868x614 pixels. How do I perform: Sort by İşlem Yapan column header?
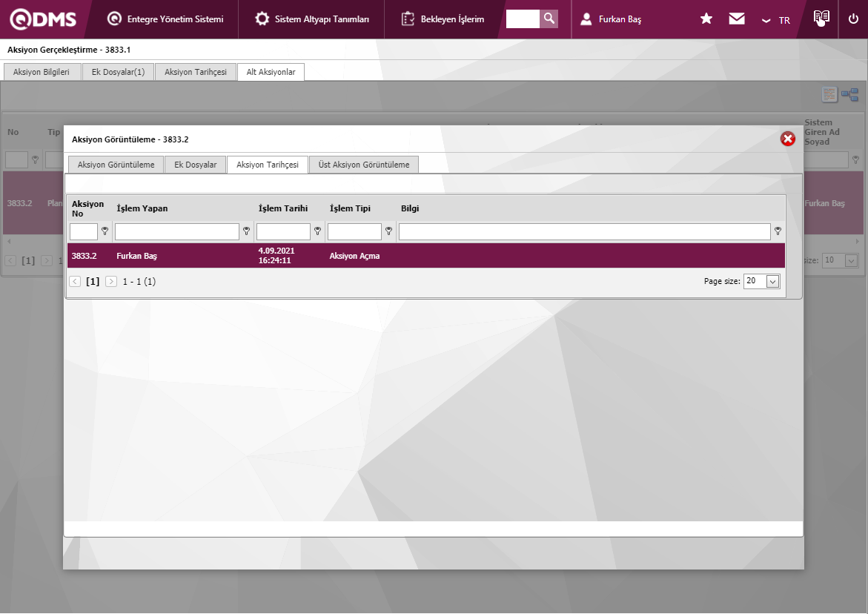[142, 208]
